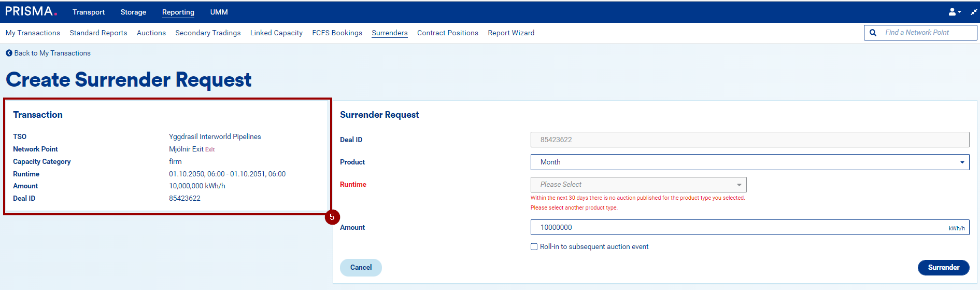Click the magnifier search icon
This screenshot has width=980, height=290.
tap(873, 33)
